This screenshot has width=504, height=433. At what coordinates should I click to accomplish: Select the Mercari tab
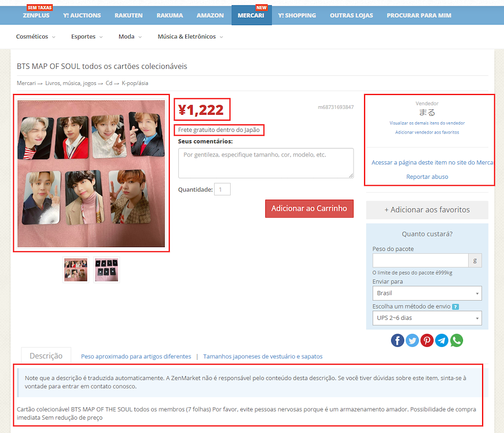251,15
